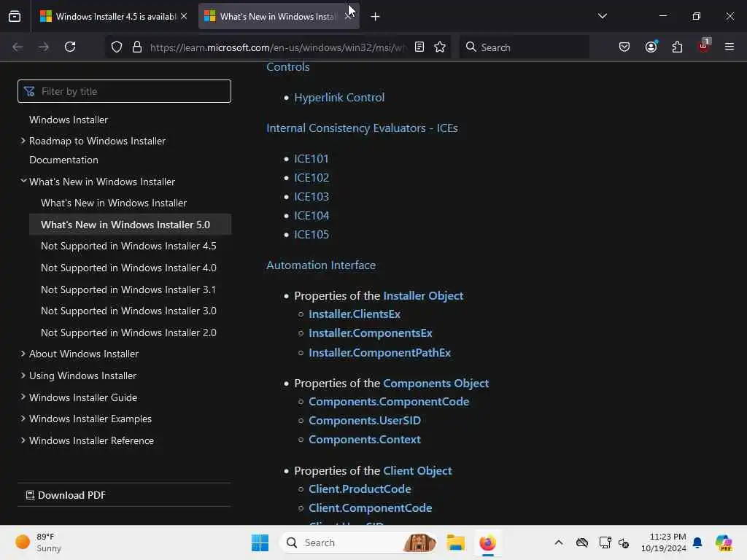Open tracking protection shield icon
Image resolution: width=747 pixels, height=560 pixels.
117,47
